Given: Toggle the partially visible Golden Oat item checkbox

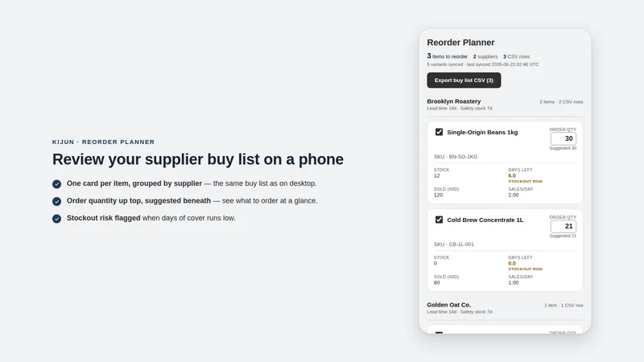Looking at the screenshot, I should coord(439,333).
